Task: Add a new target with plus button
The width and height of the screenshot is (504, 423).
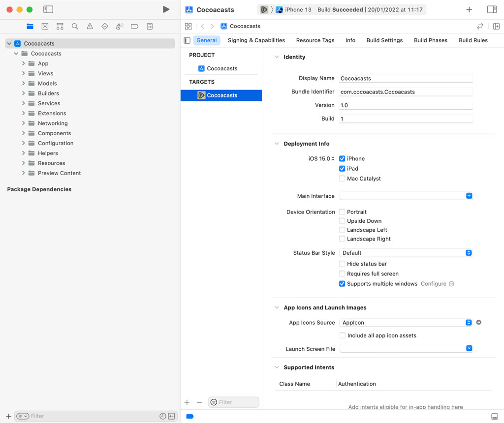Action: click(187, 402)
